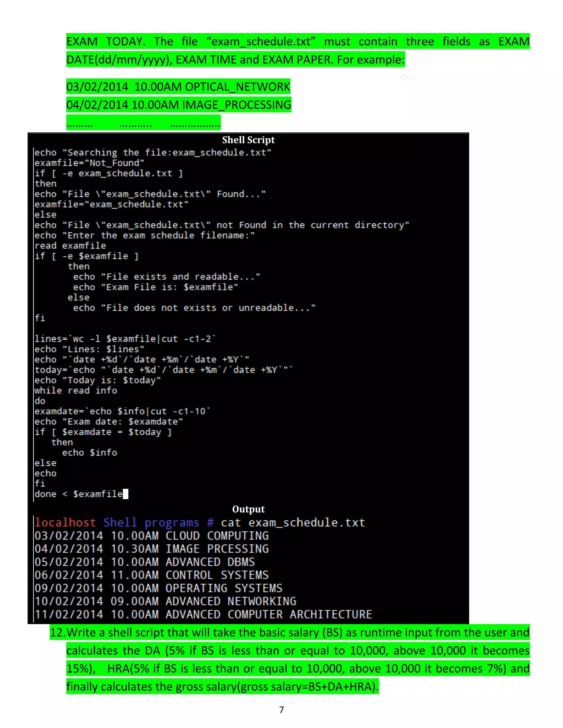Viewport: 563px width, 728px height.
Task: Click the question number '12.' heading
Action: point(58,632)
